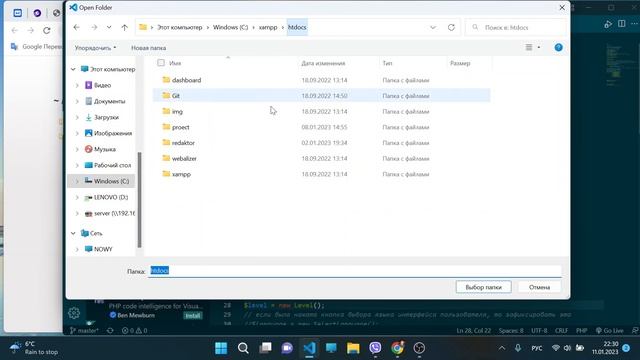Click the Папка name input field

click(355, 271)
